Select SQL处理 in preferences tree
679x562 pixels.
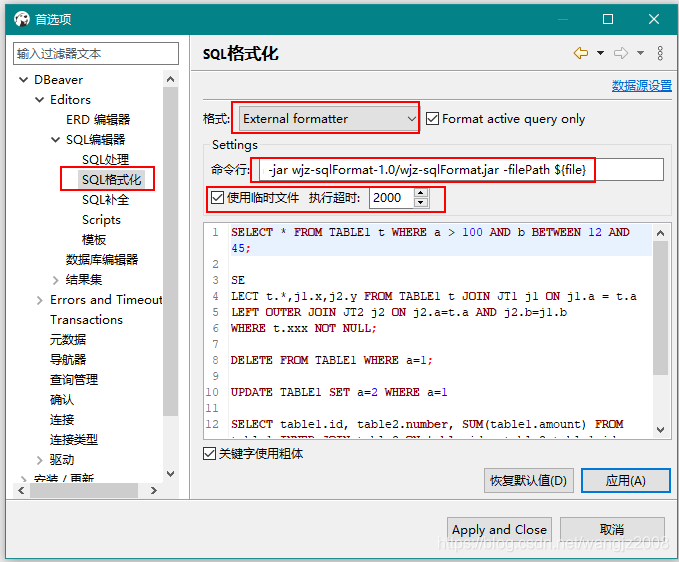point(105,160)
